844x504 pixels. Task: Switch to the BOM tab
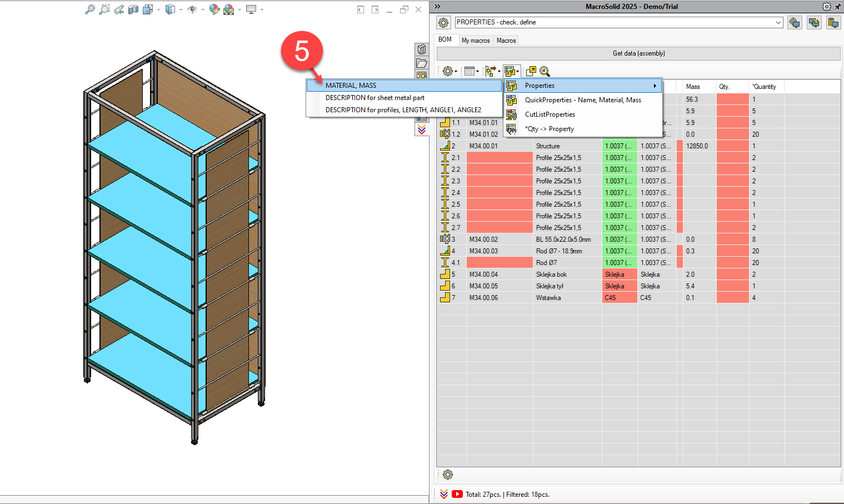coord(445,39)
